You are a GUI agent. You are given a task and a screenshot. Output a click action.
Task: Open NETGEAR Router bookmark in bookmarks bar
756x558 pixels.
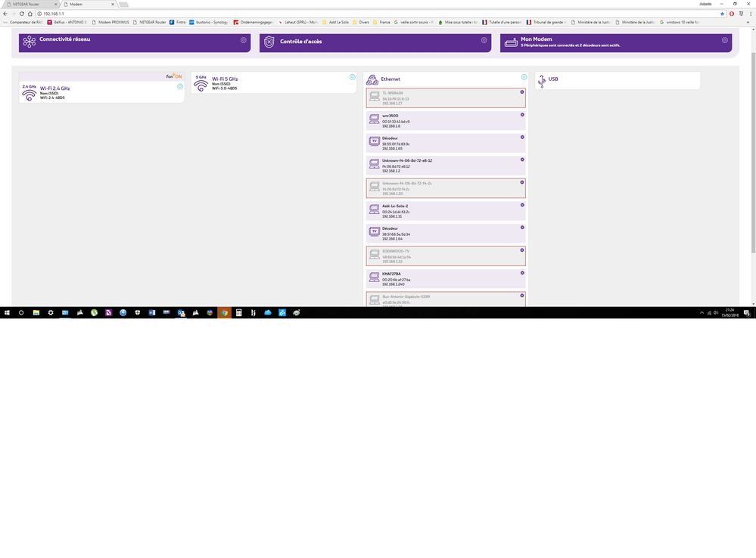pos(150,22)
